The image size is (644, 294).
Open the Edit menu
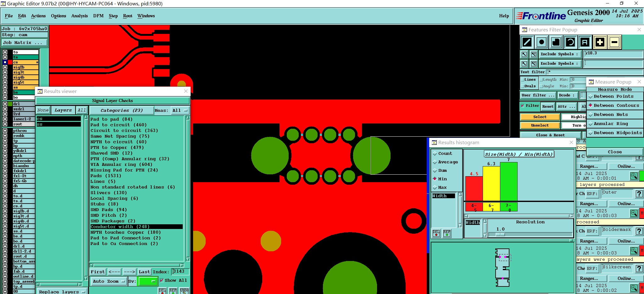point(22,16)
